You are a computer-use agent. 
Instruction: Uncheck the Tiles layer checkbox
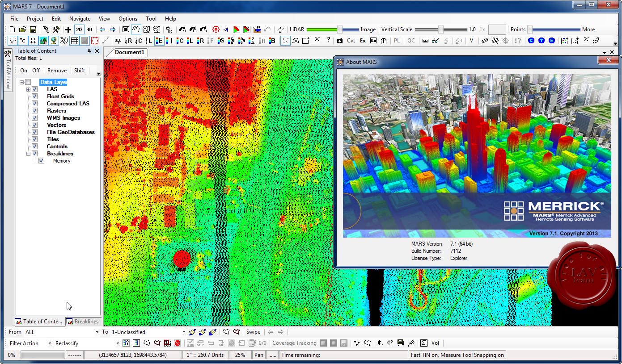34,139
